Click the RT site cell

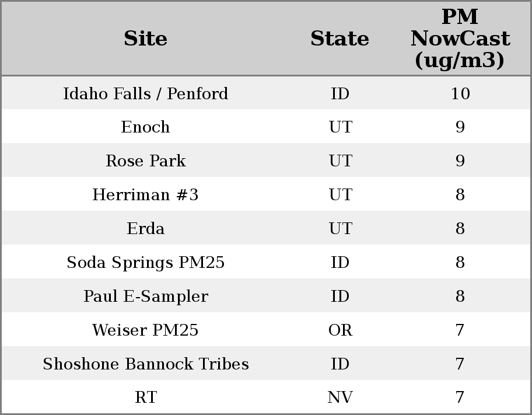(x=145, y=397)
